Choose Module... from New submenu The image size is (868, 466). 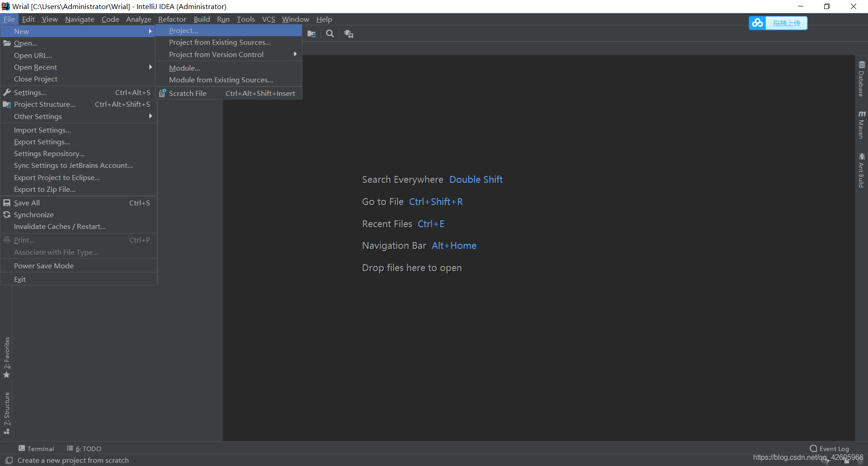(x=229, y=68)
